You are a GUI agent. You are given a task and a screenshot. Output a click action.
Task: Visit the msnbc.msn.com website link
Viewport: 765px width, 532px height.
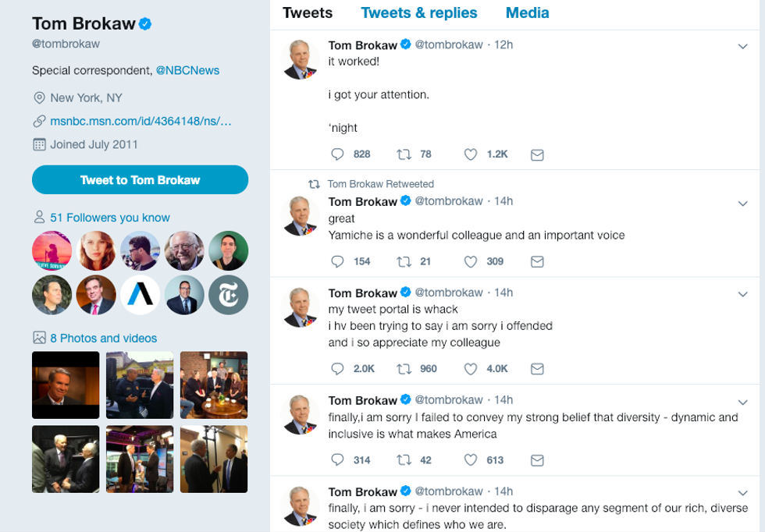(141, 121)
